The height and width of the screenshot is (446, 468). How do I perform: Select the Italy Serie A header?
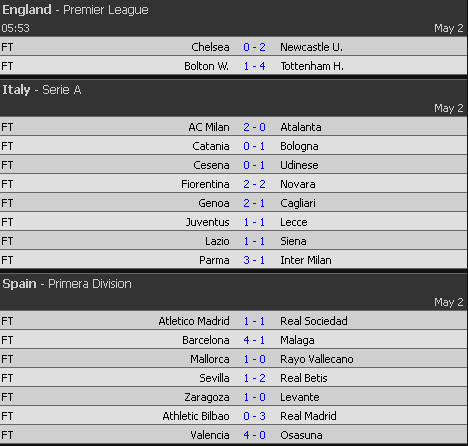coord(42,90)
